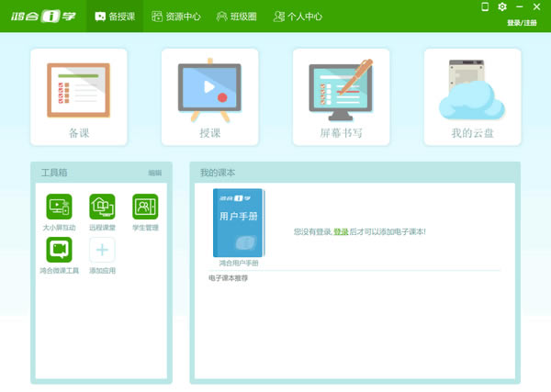This screenshot has width=551, height=392.
Task: Click 登录/注册 to sign in
Action: coord(523,23)
